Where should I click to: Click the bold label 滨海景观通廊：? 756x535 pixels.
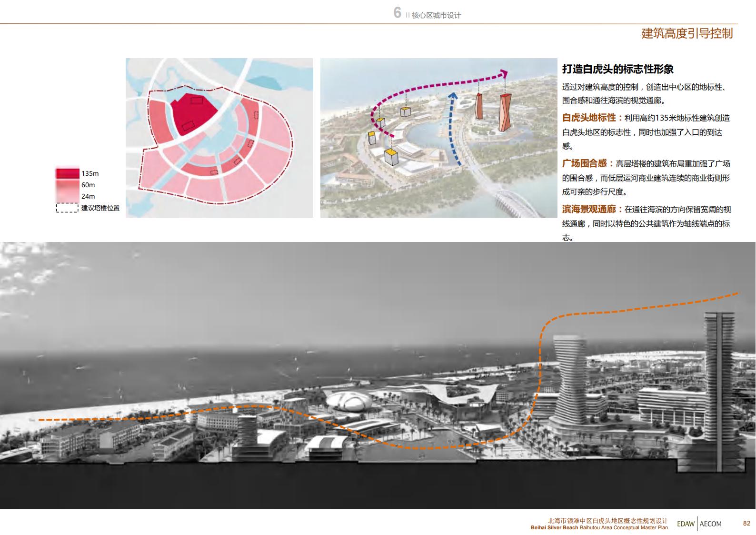[x=593, y=209]
